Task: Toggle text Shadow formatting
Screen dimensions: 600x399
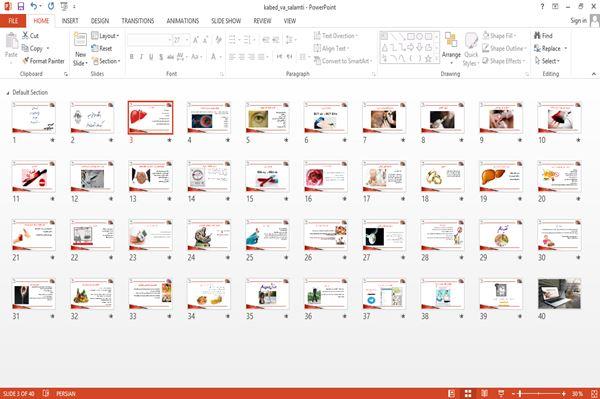Action: (161, 57)
